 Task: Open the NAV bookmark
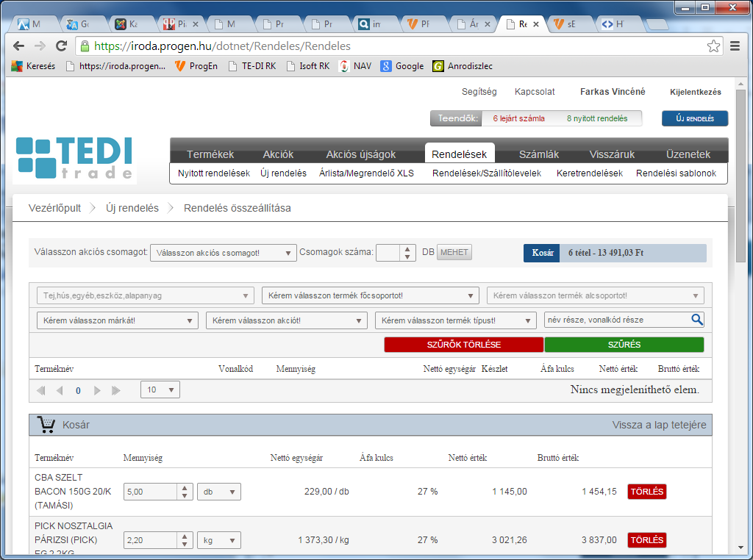point(355,66)
